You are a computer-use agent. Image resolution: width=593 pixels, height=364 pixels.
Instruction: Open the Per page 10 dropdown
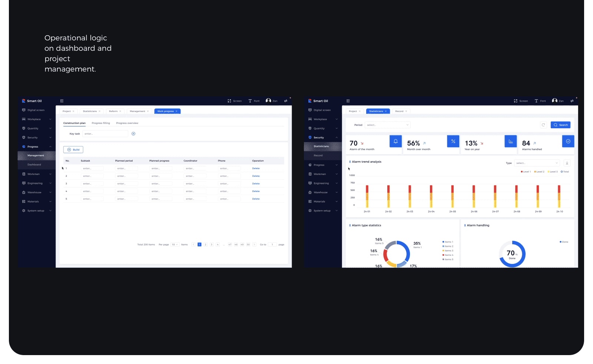(x=175, y=245)
